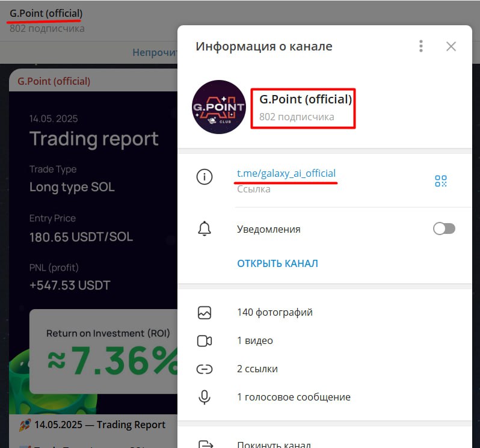480x448 pixels.
Task: Click the leave channel exit icon
Action: pos(205,444)
